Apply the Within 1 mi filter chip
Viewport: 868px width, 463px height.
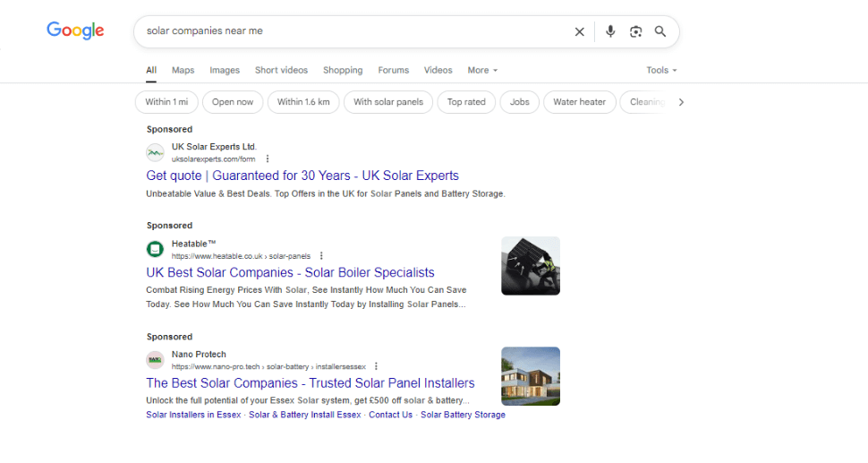click(166, 102)
